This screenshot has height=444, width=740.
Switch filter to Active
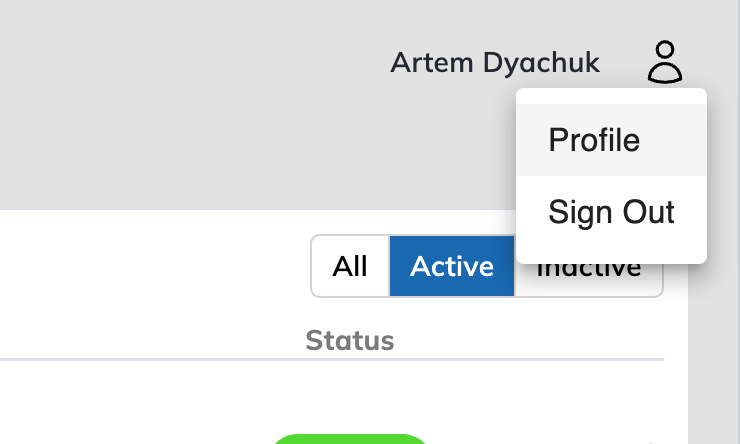click(x=452, y=267)
